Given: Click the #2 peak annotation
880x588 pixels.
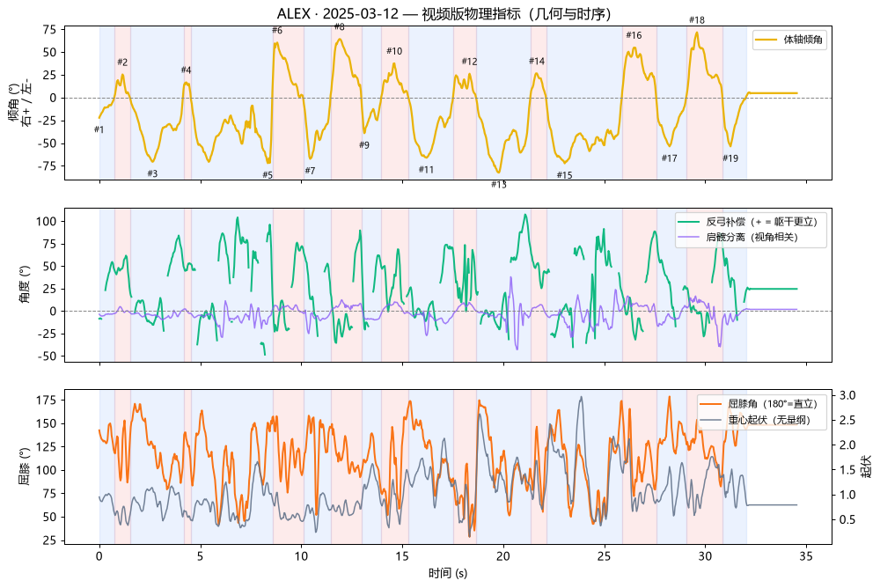Looking at the screenshot, I should tap(122, 62).
